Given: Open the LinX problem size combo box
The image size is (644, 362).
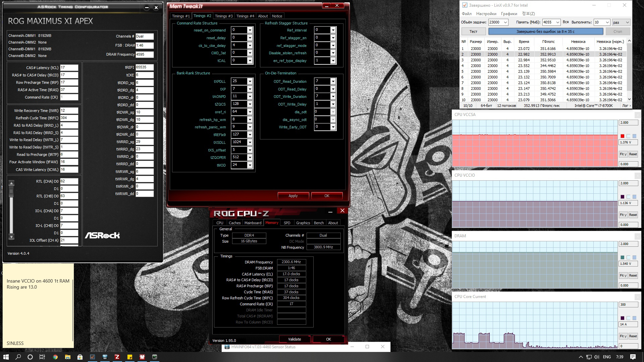Looking at the screenshot, I should (498, 22).
